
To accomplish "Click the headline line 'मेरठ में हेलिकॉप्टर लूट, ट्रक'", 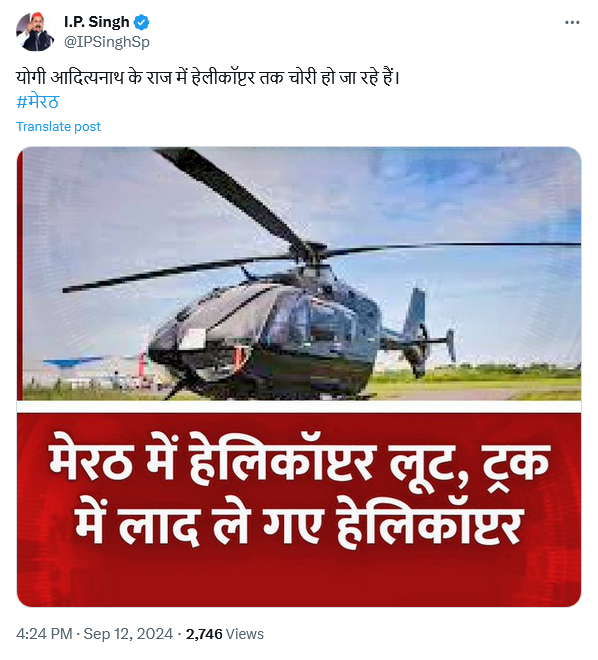I will click(x=299, y=458).
